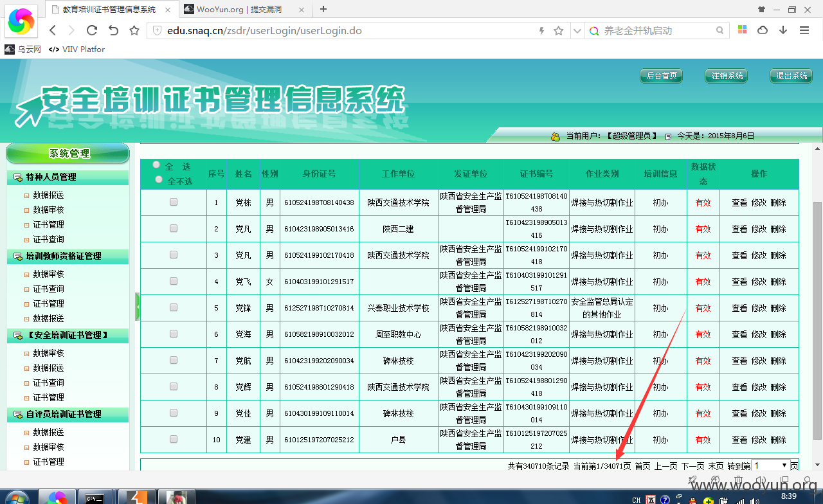Bookmark page with star icon left of address
823x504 pixels.
click(134, 30)
